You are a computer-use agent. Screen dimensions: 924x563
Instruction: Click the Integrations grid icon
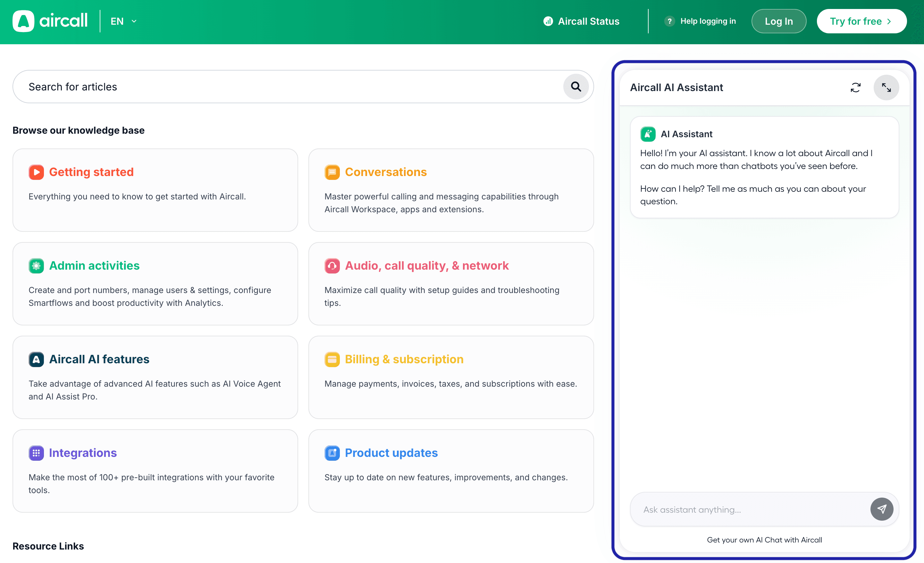[x=36, y=453]
